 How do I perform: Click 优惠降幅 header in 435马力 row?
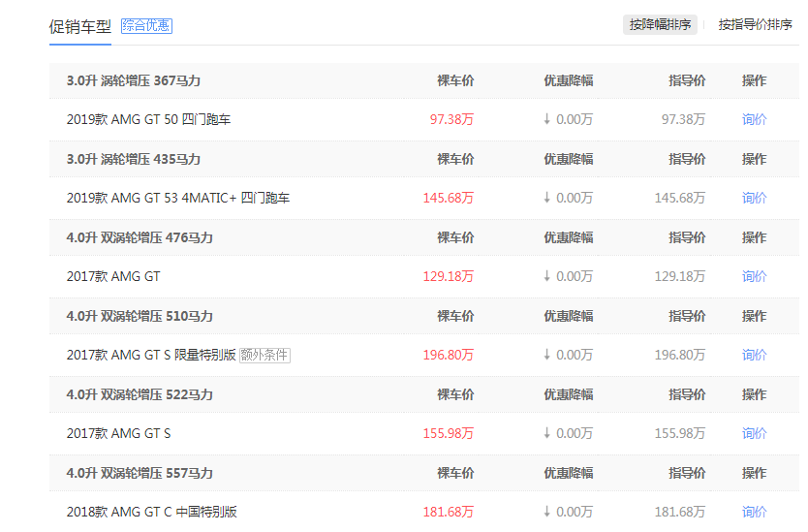(569, 159)
